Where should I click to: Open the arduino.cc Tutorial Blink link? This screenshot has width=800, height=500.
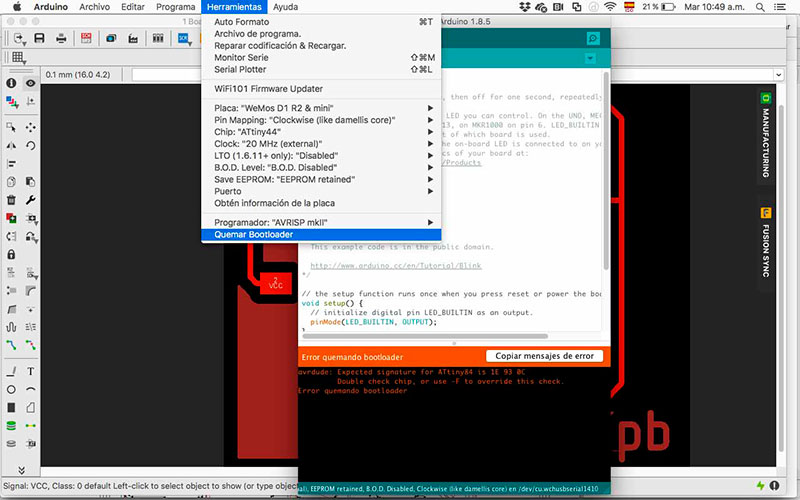coord(395,266)
